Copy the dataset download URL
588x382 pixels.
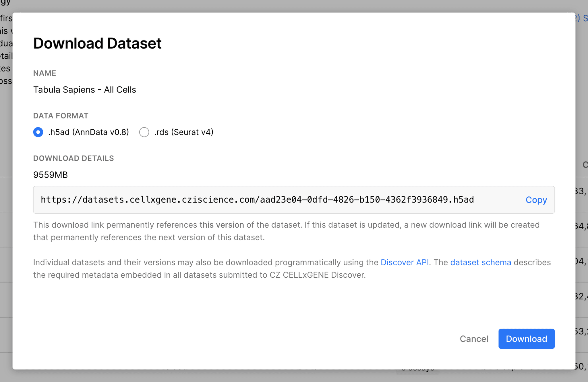point(536,200)
